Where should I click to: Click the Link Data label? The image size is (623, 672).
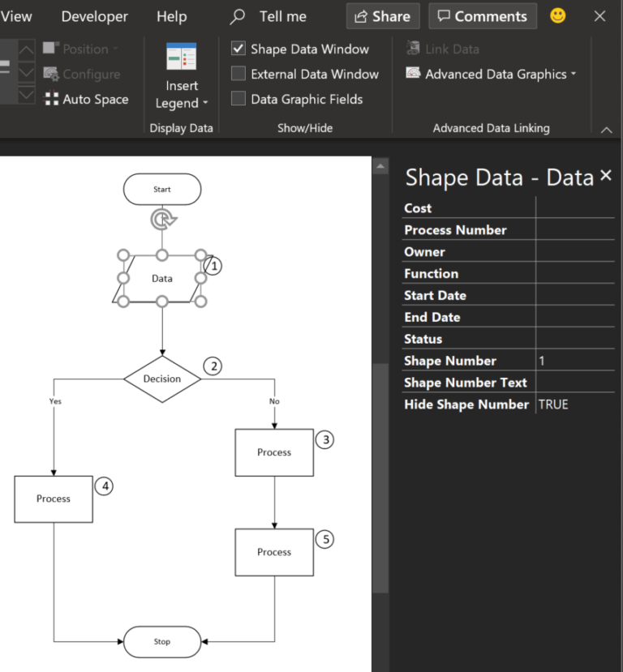(x=452, y=49)
